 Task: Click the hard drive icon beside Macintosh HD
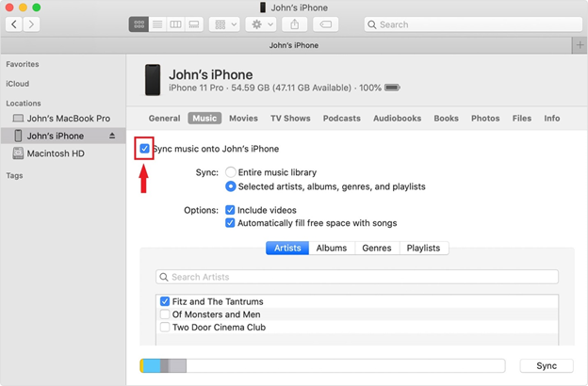tap(18, 153)
